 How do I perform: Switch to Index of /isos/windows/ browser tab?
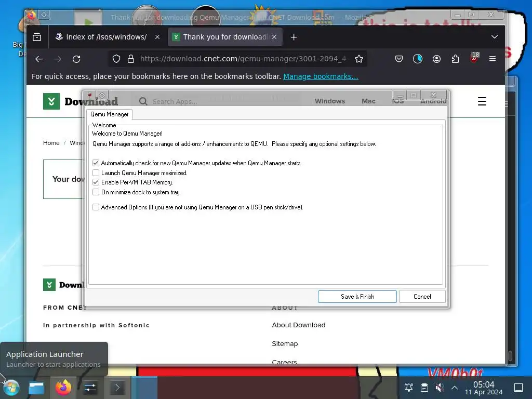pos(107,37)
